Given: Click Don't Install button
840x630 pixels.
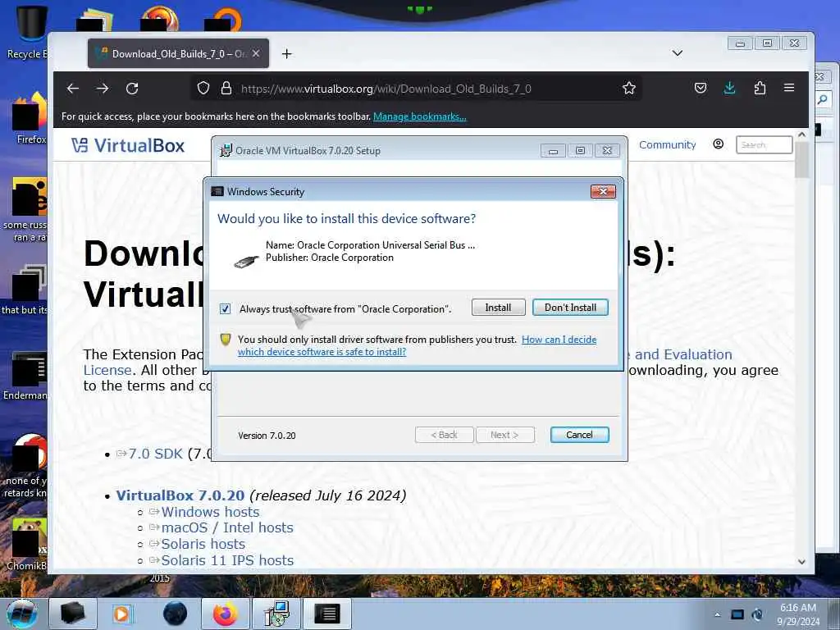Looking at the screenshot, I should coord(570,308).
